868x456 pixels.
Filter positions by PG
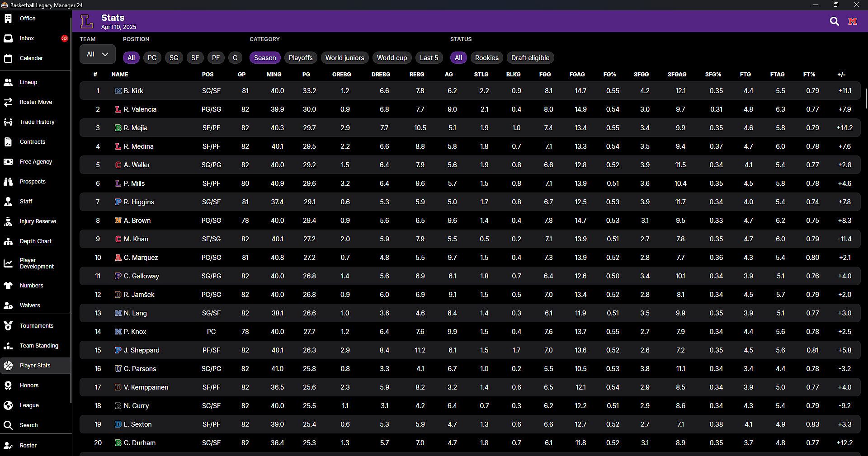[x=152, y=58]
